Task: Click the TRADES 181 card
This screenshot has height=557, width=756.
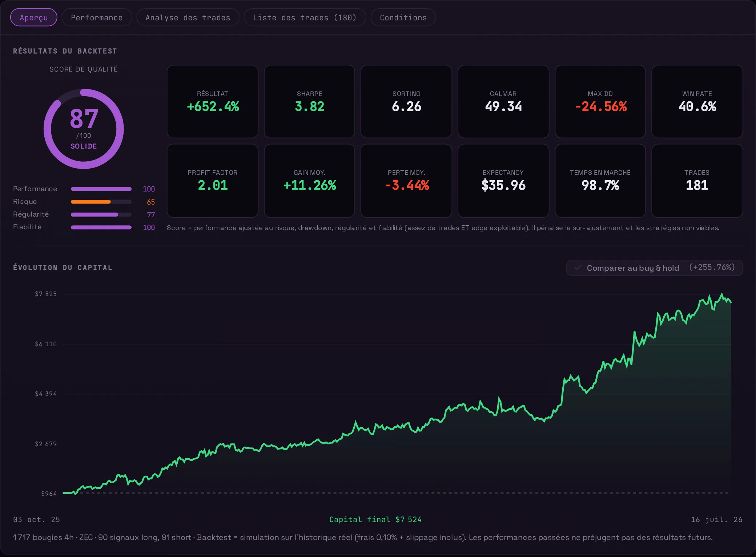Action: tap(697, 181)
